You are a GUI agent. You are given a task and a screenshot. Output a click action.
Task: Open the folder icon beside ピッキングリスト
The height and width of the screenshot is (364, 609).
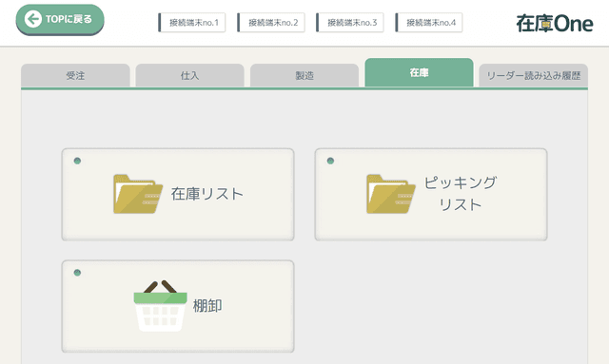coord(391,194)
